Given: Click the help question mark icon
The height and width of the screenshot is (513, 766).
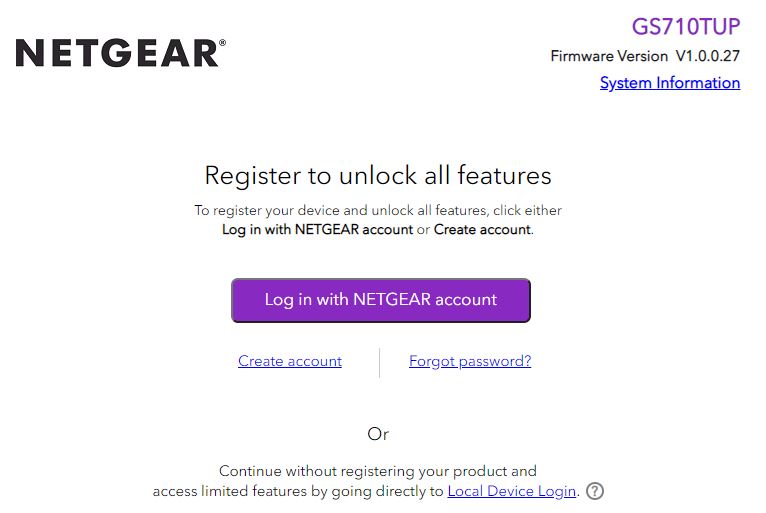Looking at the screenshot, I should click(595, 491).
